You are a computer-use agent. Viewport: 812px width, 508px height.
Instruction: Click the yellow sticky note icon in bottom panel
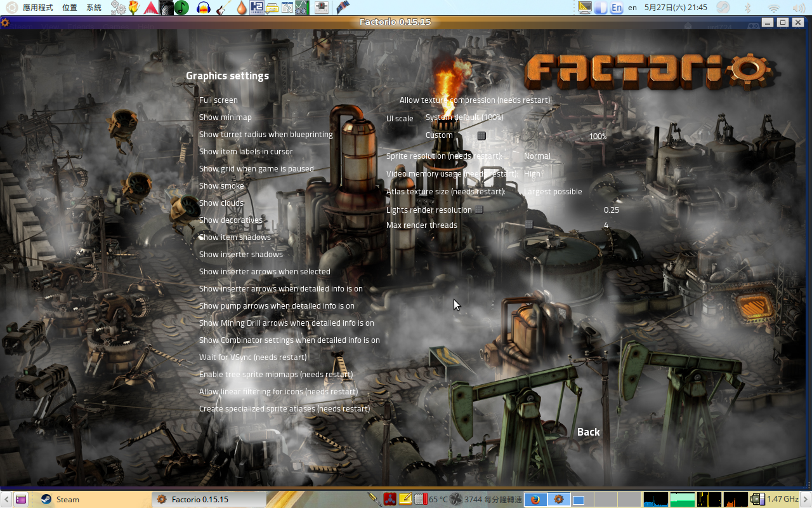405,499
